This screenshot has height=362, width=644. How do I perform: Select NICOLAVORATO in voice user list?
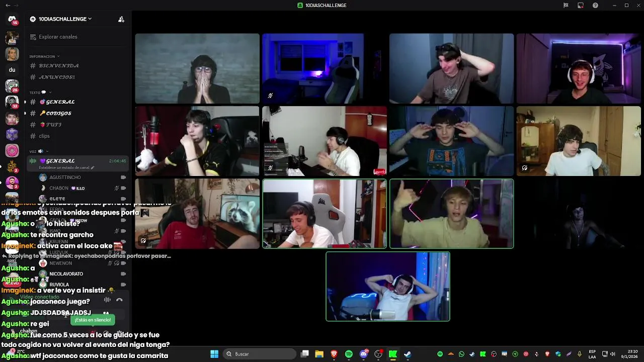(x=83, y=274)
